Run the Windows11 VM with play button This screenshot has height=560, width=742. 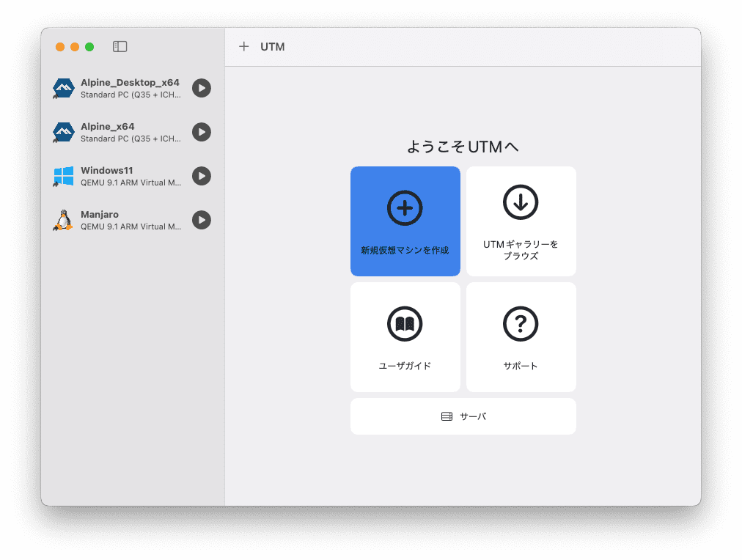point(202,176)
